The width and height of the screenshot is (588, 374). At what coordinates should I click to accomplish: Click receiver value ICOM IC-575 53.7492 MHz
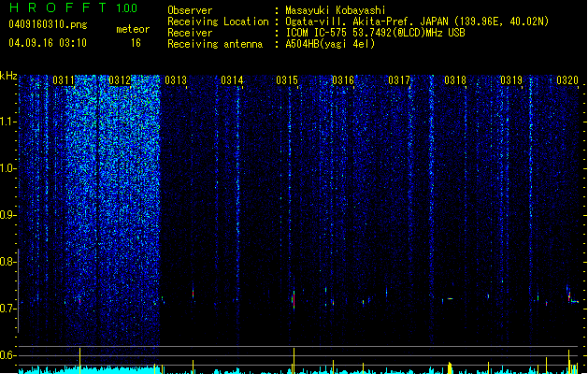pyautogui.click(x=375, y=33)
